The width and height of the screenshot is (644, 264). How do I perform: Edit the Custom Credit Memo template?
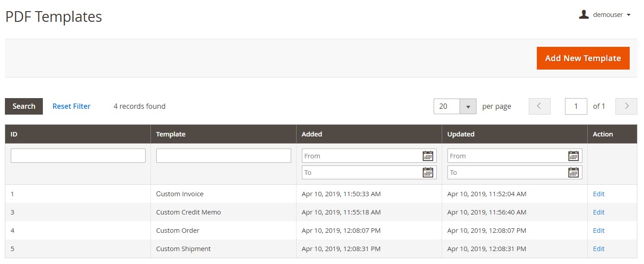coord(598,212)
